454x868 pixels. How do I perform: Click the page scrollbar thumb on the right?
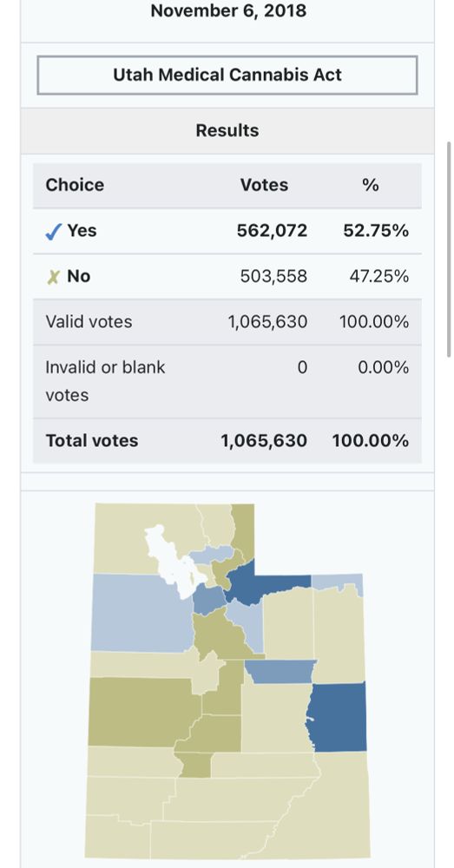[449, 249]
